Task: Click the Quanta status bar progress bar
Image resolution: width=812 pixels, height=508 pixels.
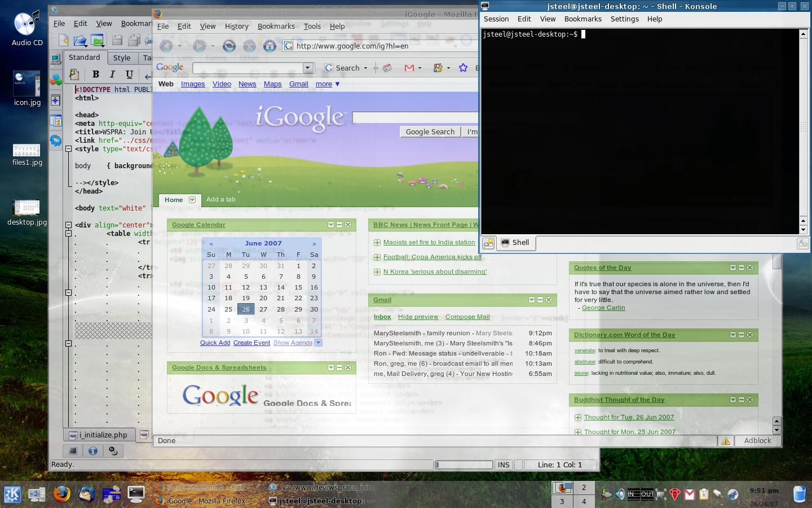Action: (464, 465)
